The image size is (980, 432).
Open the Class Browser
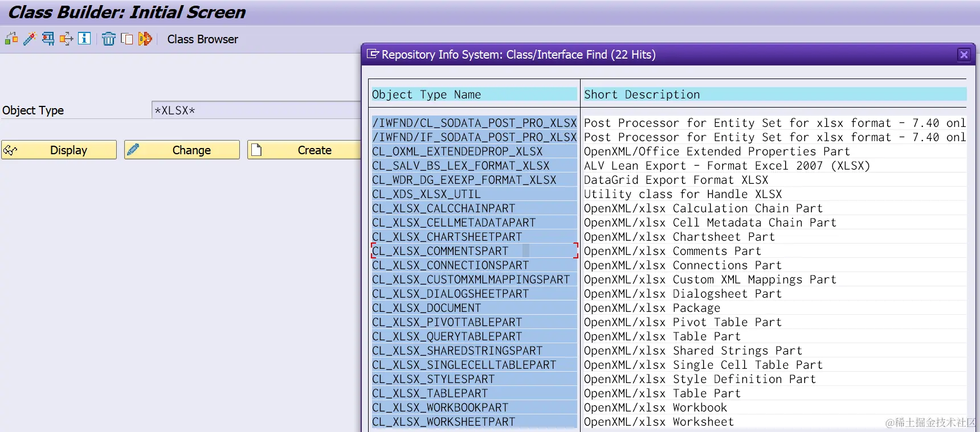(202, 39)
